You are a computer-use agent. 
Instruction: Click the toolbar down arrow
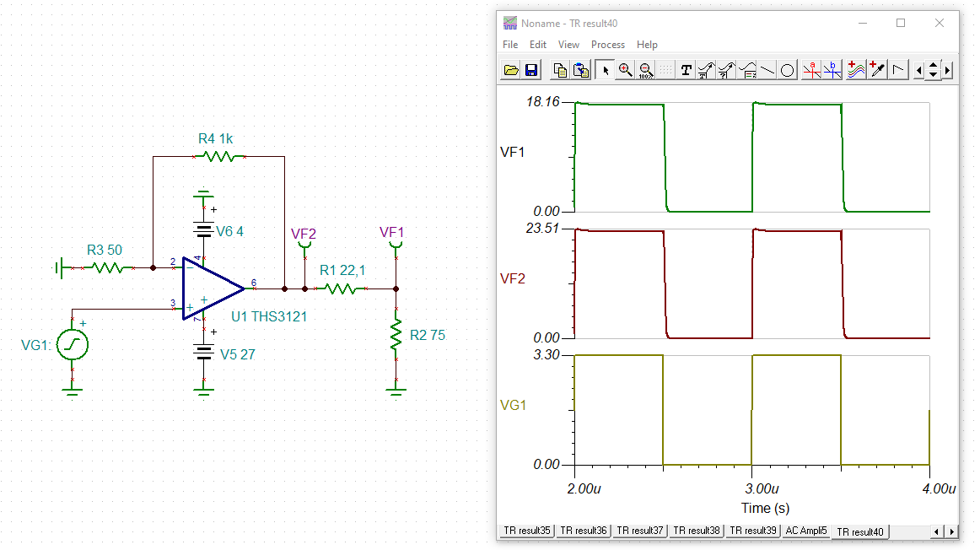(x=933, y=74)
